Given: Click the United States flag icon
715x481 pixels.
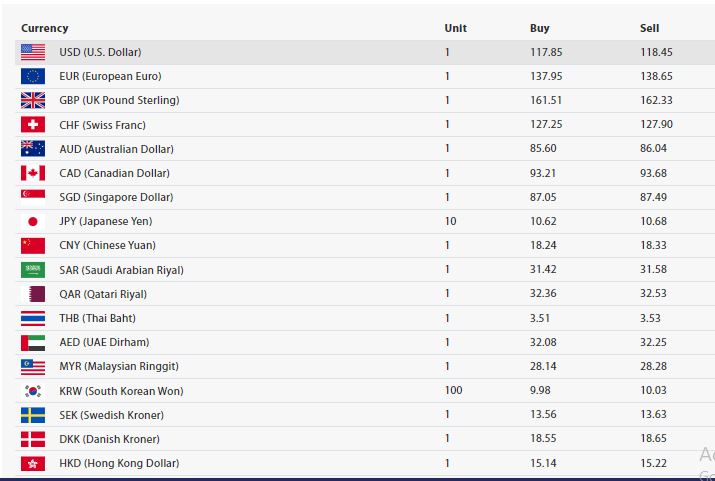Looking at the screenshot, I should tap(33, 52).
